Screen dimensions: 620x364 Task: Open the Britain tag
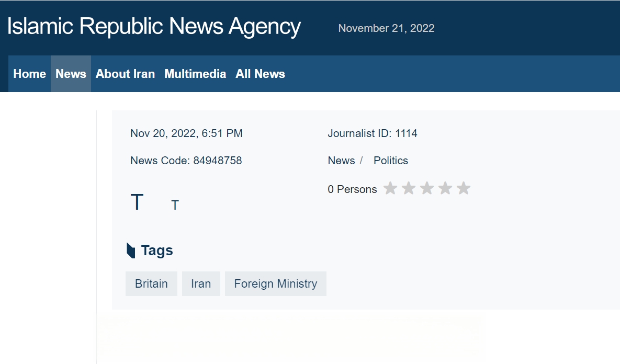[x=151, y=284]
